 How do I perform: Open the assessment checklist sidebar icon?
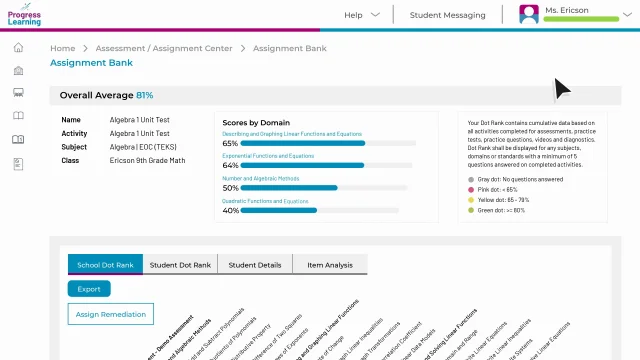pos(18,164)
